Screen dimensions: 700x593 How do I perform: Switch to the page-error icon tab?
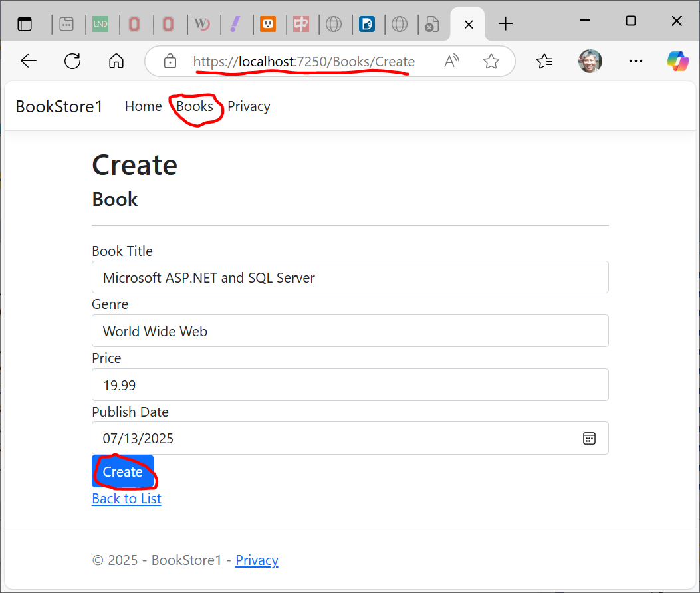431,24
